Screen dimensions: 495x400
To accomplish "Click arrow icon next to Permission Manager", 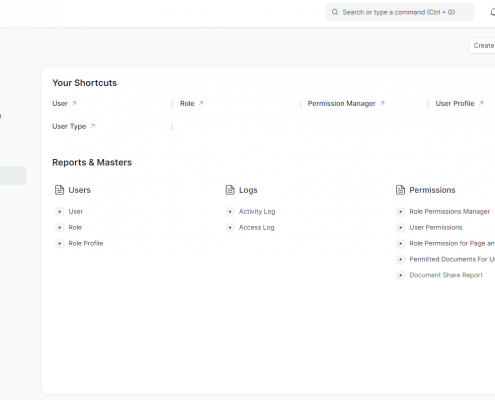I will pyautogui.click(x=382, y=103).
